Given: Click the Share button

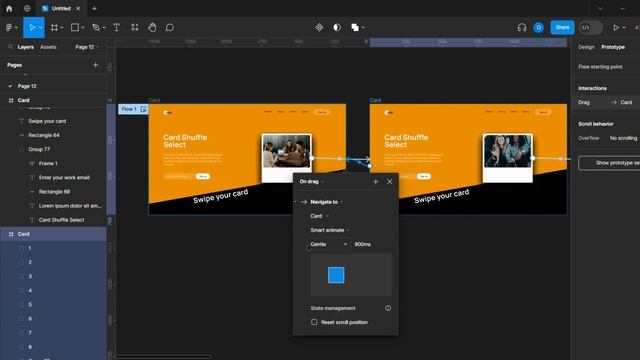Looking at the screenshot, I should tap(562, 27).
